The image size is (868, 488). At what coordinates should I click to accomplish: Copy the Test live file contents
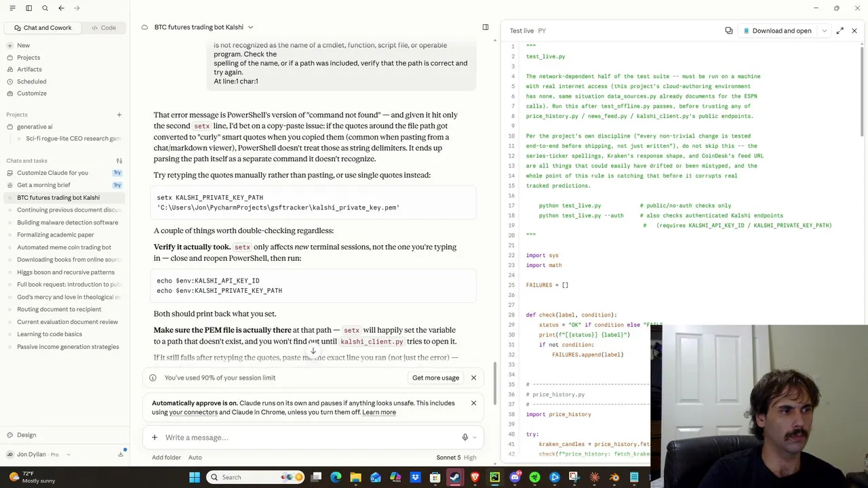coord(729,30)
